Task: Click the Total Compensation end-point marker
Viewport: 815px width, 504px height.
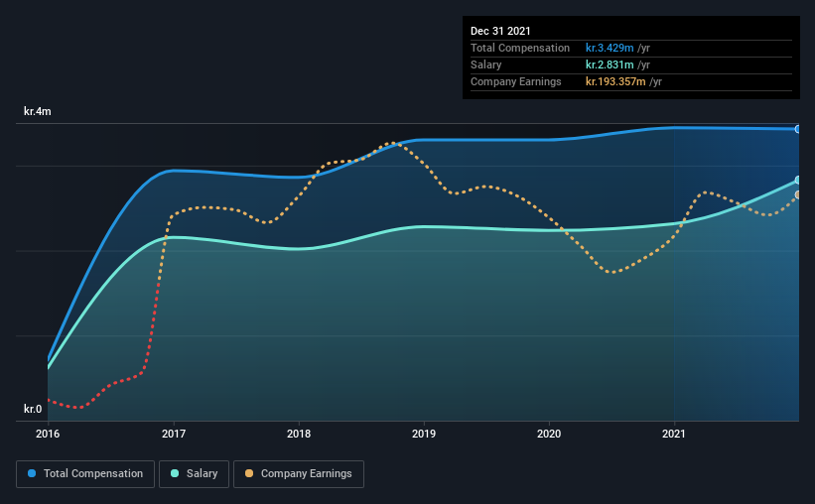Action: coord(797,129)
